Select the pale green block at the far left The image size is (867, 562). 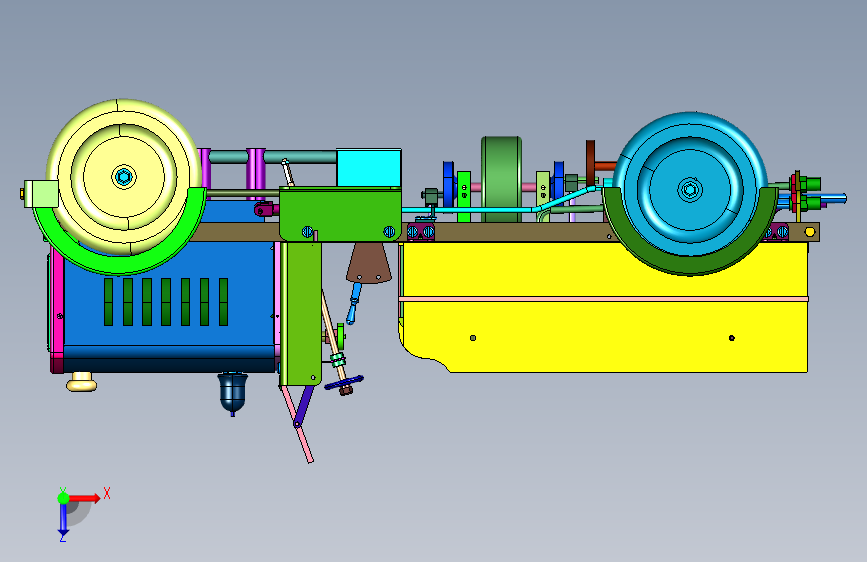tap(41, 194)
